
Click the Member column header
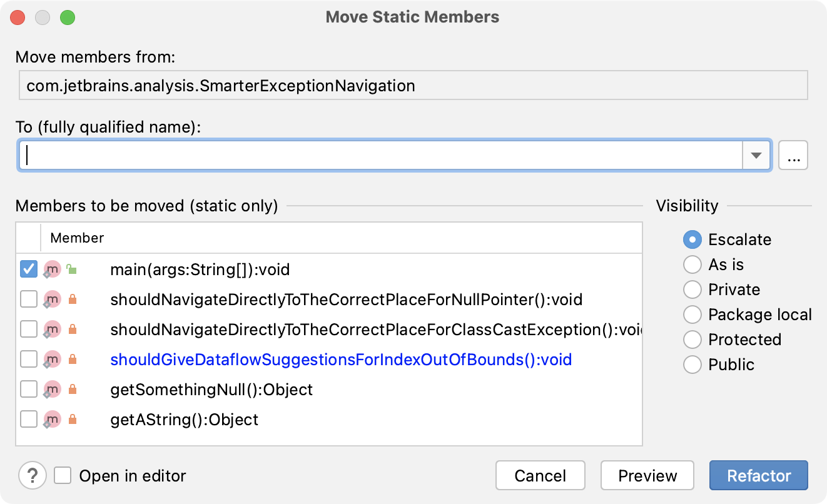[77, 238]
